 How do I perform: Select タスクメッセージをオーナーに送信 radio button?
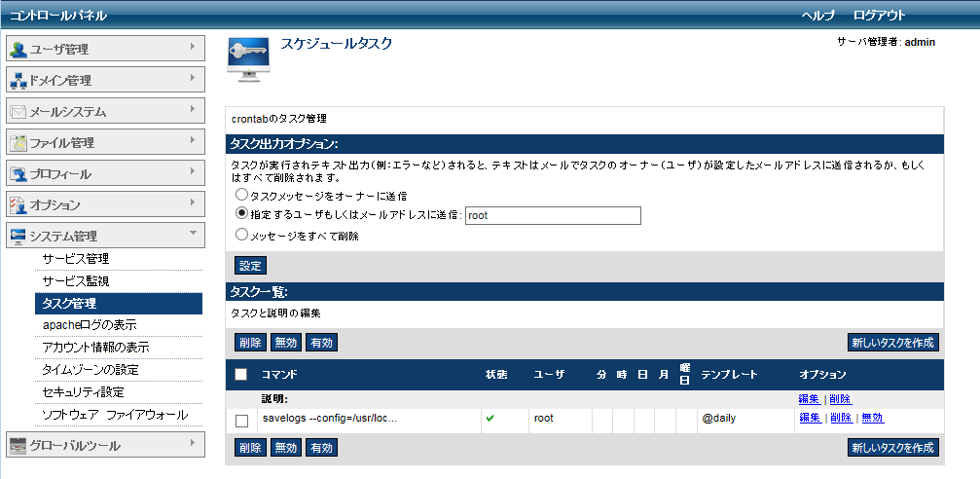coord(241,196)
